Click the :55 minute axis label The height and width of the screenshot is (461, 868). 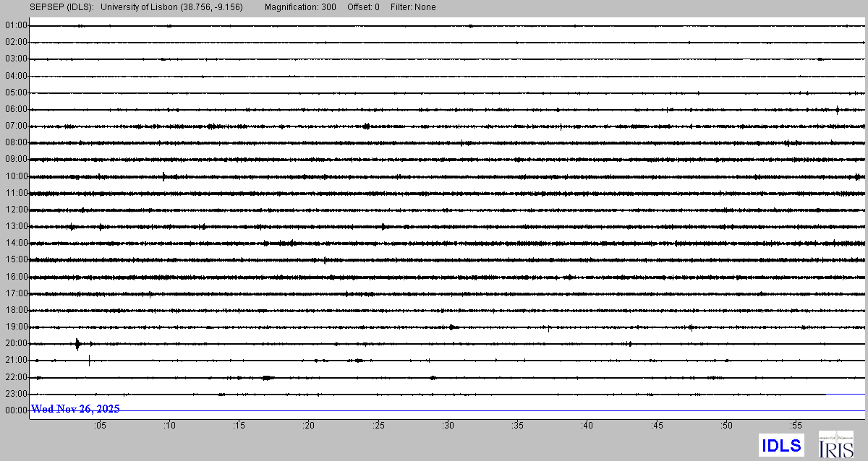point(796,426)
